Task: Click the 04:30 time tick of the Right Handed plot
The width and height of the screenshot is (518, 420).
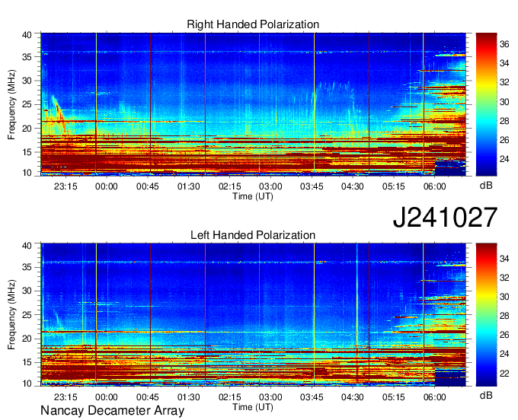Action: pos(353,186)
